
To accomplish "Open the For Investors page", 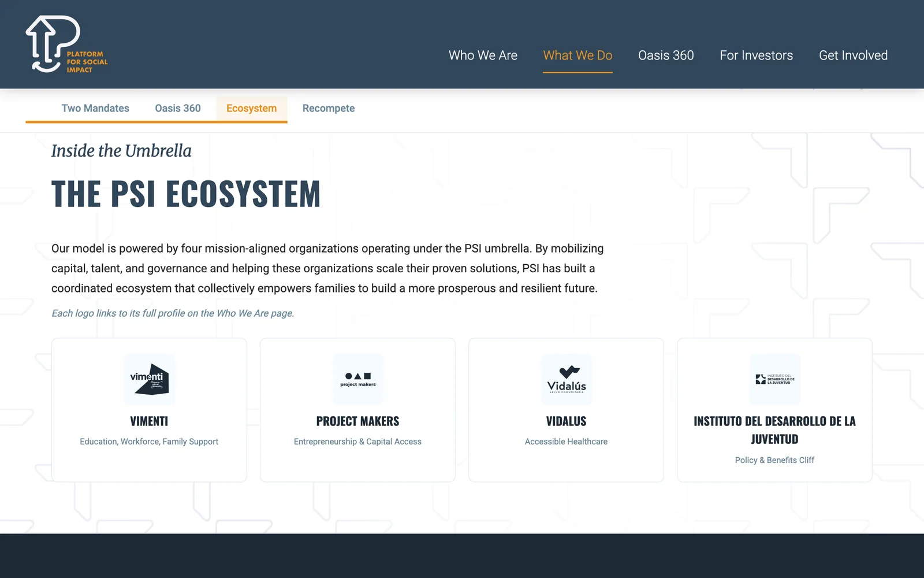I will [756, 55].
